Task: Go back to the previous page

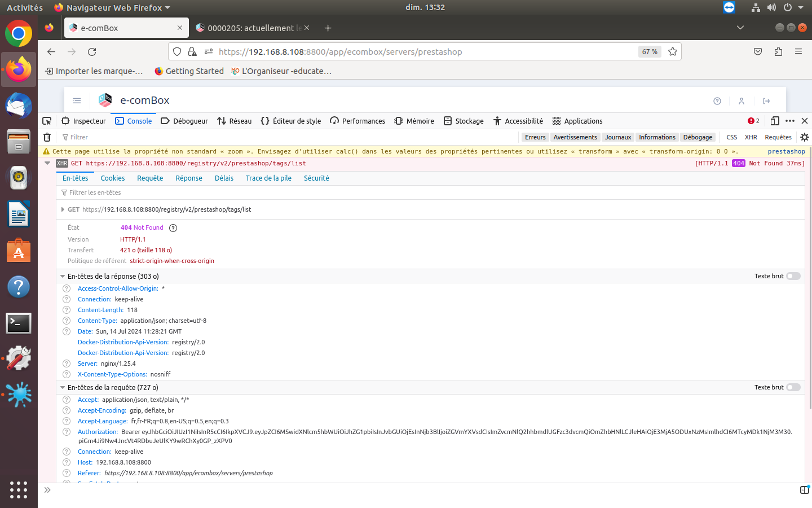Action: 51,51
